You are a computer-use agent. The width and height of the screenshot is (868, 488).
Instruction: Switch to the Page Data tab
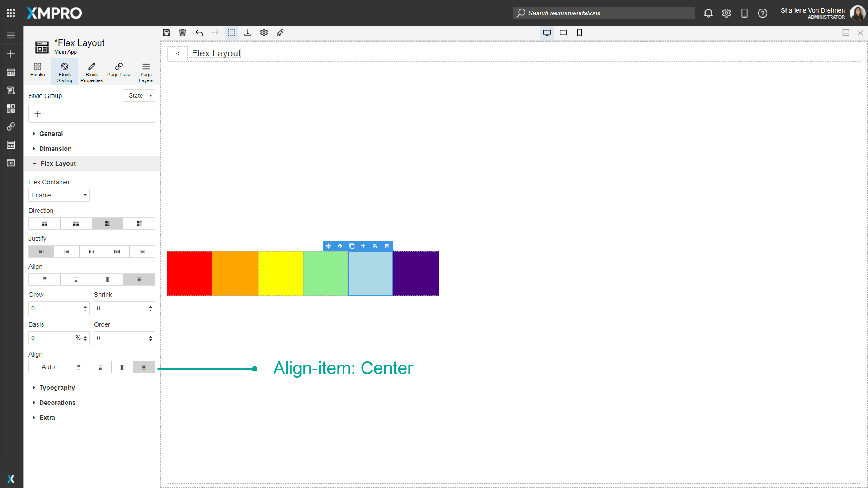tap(118, 71)
